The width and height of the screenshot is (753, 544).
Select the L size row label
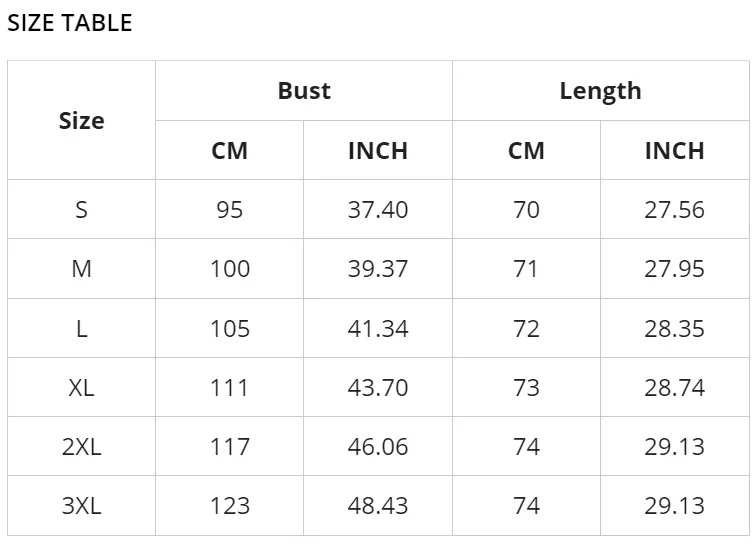click(x=82, y=328)
